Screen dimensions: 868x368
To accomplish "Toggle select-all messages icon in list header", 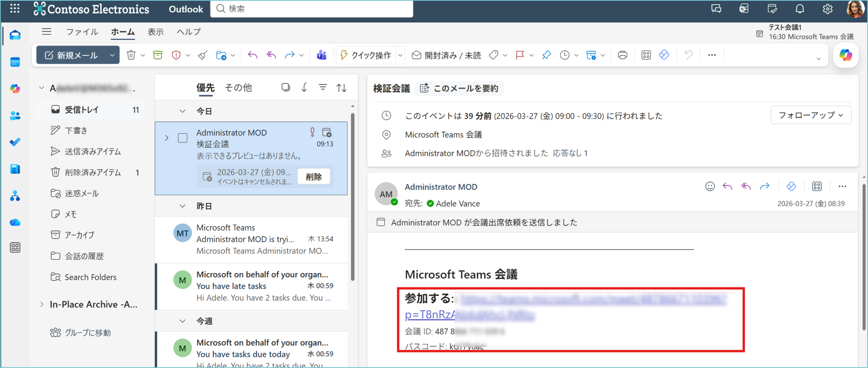I will tap(285, 88).
